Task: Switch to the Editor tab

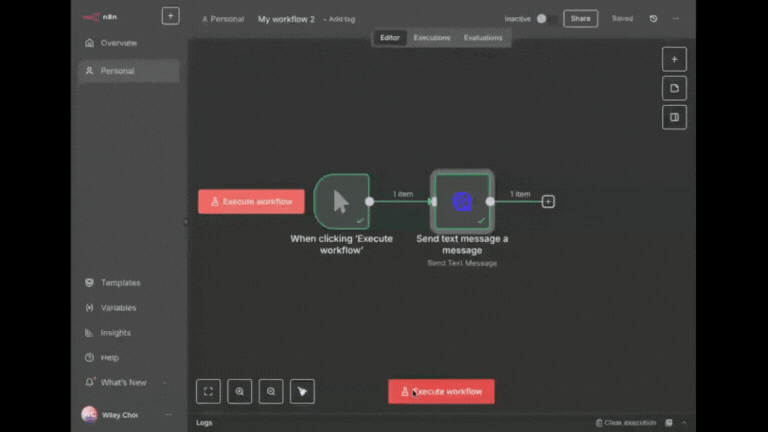Action: point(390,38)
